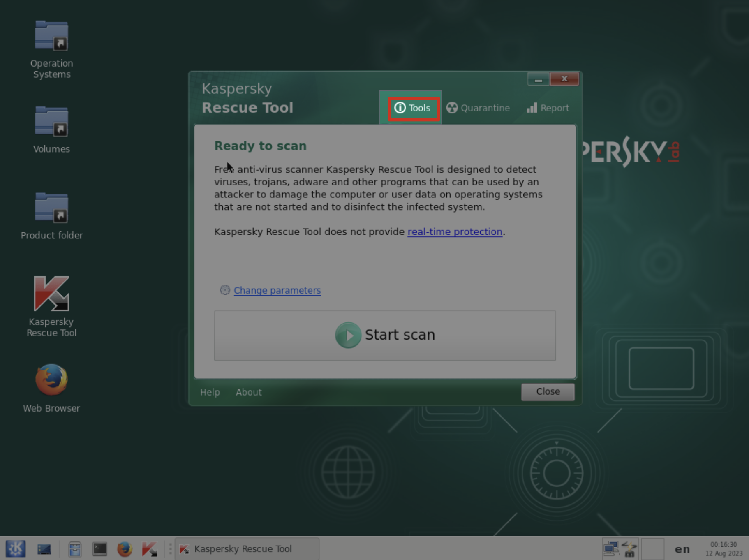Select the Product folder desktop icon

[x=51, y=216]
